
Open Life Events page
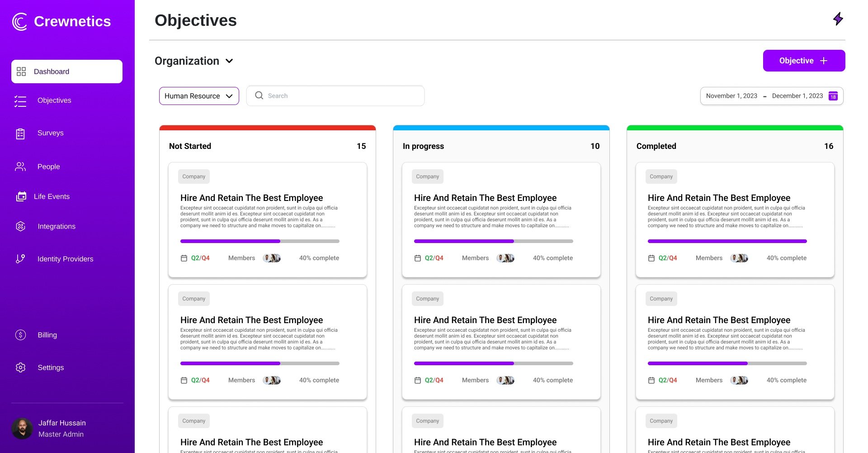tap(52, 196)
